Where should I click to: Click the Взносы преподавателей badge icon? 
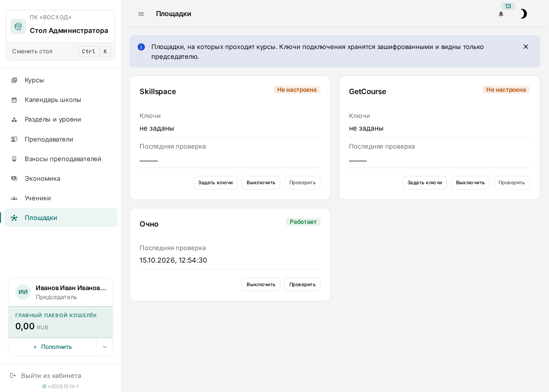coord(14,159)
